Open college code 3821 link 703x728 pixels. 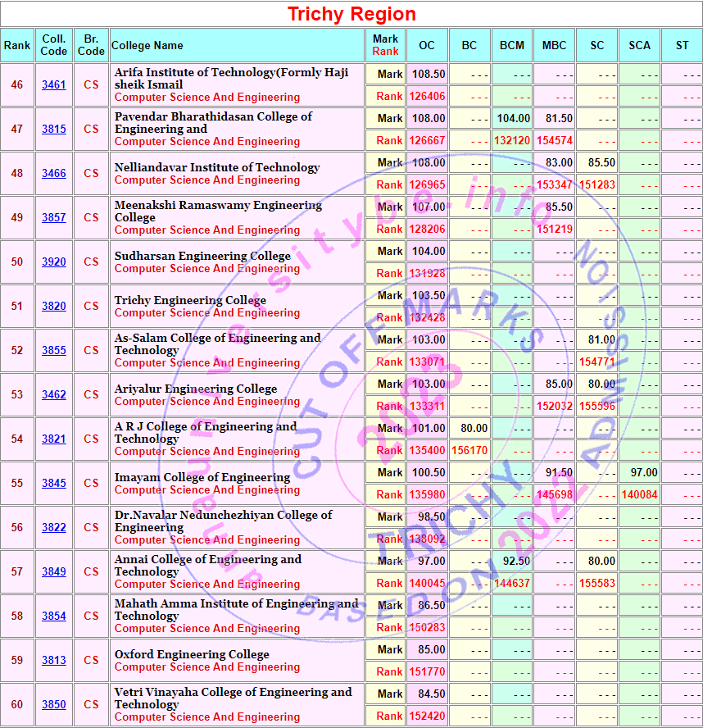(54, 439)
